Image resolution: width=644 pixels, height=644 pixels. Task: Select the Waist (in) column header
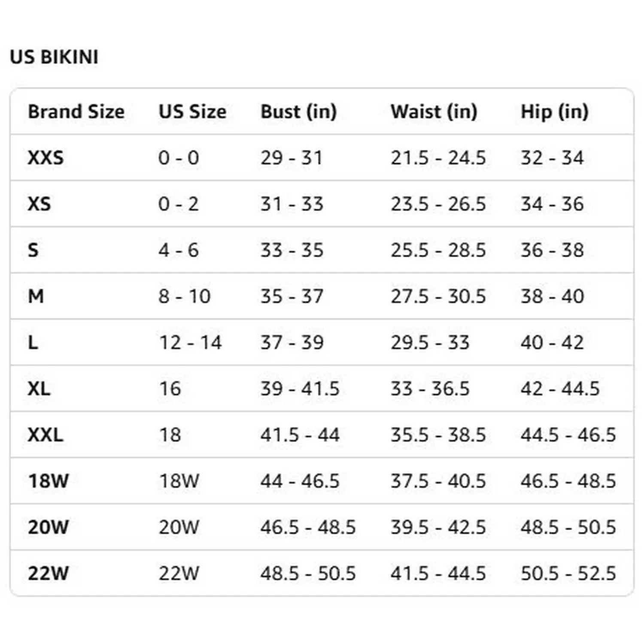click(x=434, y=112)
